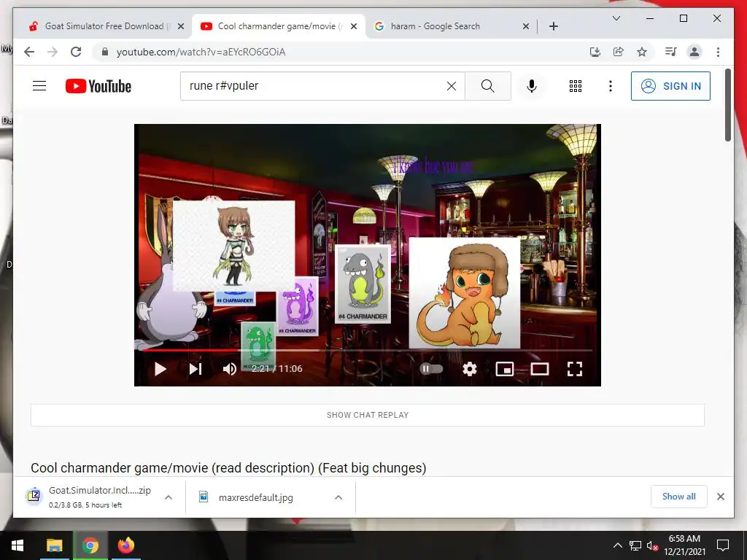Click SHOW CHAT REPLAY
The image size is (747, 560).
tap(368, 415)
